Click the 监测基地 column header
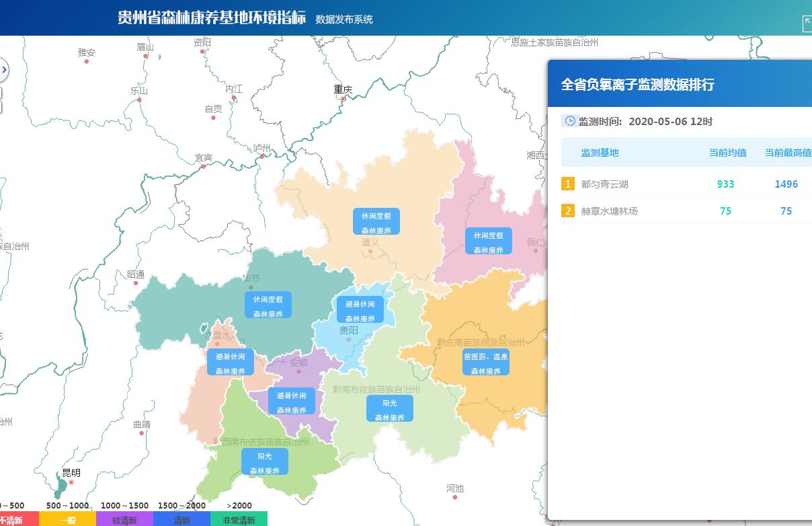This screenshot has width=812, height=526. pos(600,153)
